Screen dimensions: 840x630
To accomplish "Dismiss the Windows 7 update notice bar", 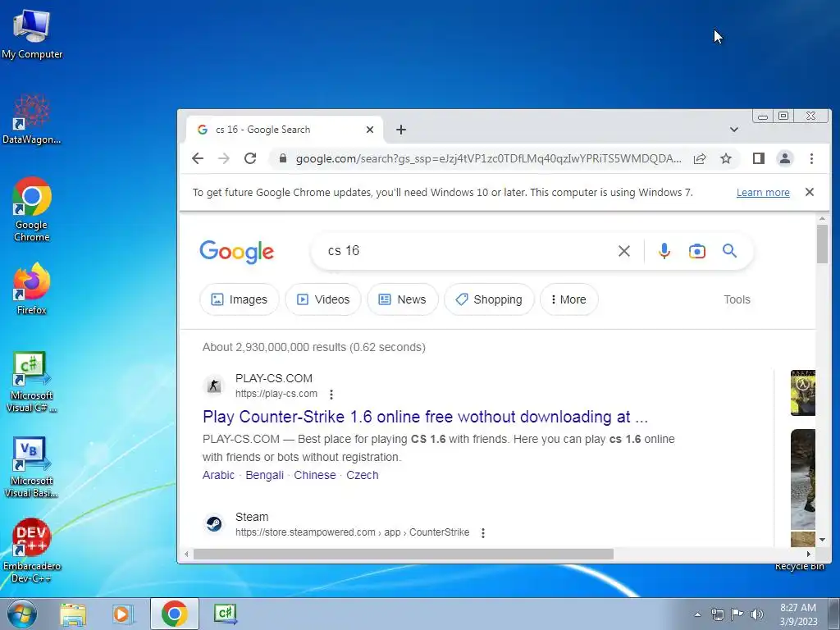I will pos(810,192).
